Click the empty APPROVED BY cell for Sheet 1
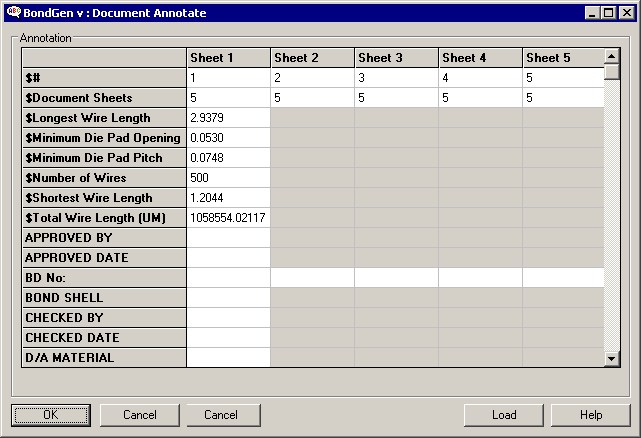This screenshot has height=438, width=641. click(229, 238)
